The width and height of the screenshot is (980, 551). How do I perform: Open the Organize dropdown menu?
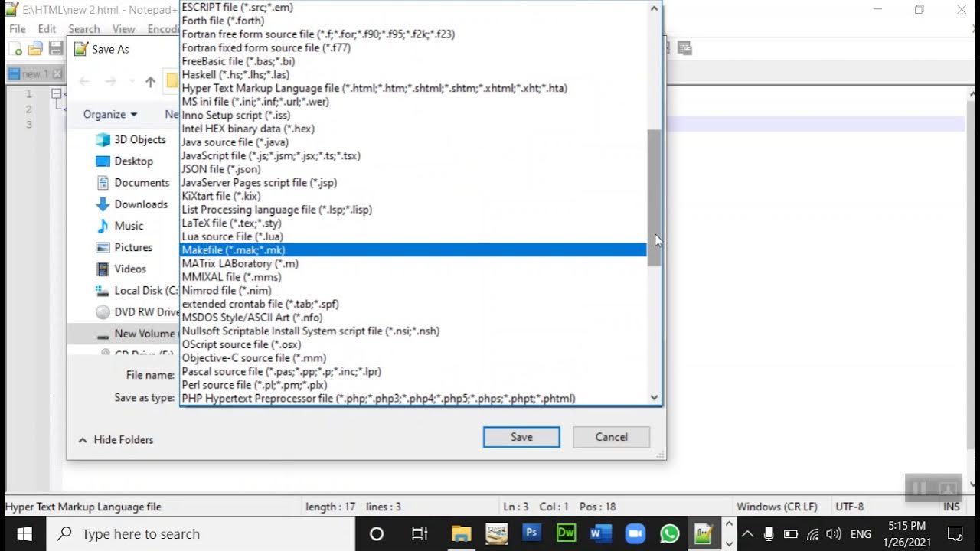(x=110, y=114)
